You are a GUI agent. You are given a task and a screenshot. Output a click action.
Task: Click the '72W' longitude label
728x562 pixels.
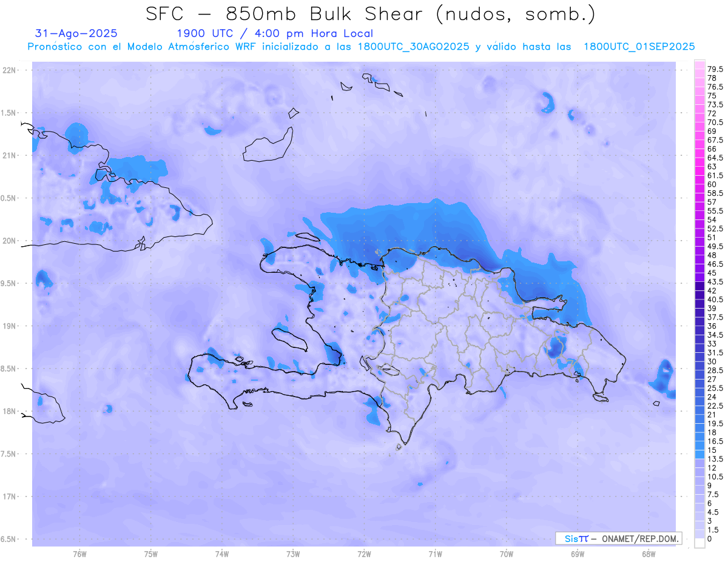tap(364, 554)
